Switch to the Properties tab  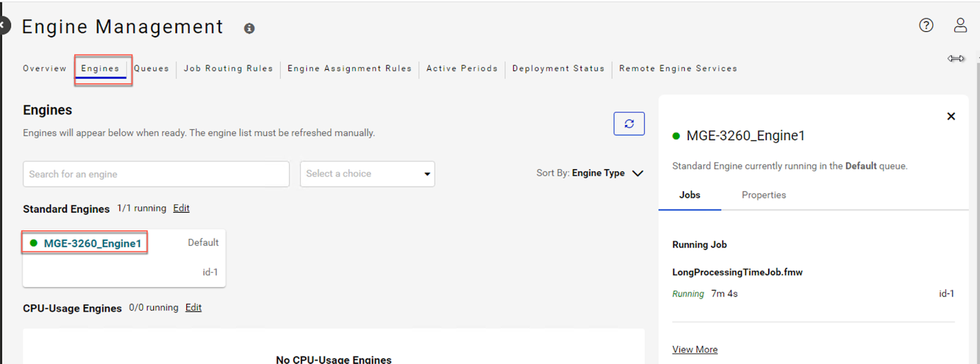coord(764,195)
